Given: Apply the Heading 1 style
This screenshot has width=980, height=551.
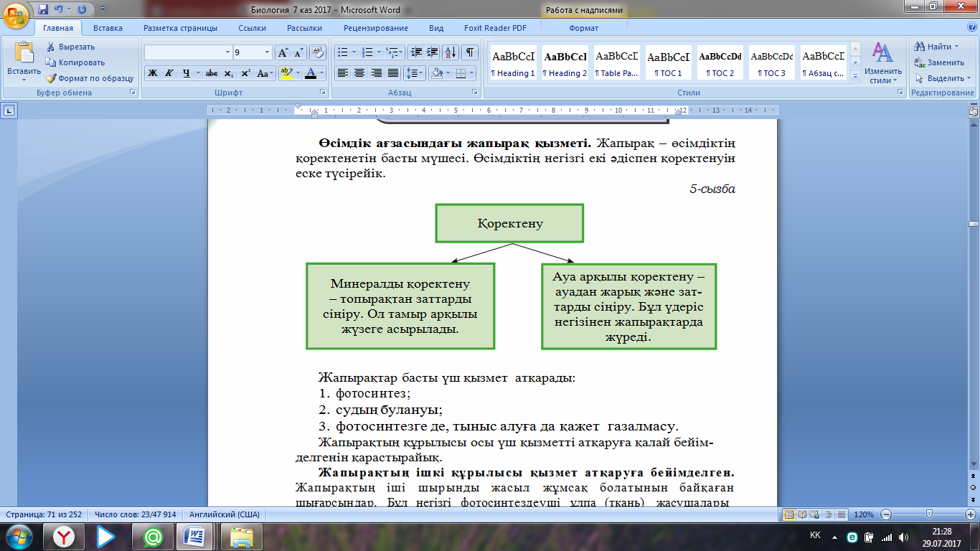Looking at the screenshot, I should pos(513,63).
